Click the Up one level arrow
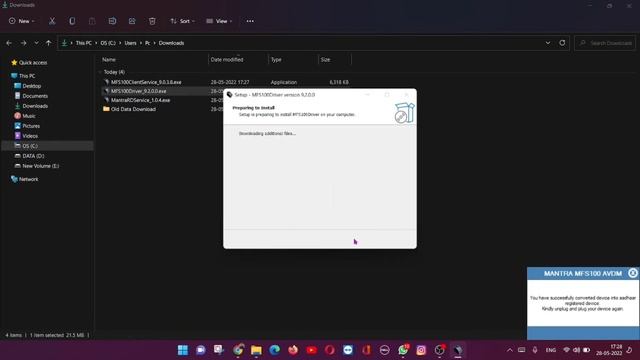The width and height of the screenshot is (640, 360). 49,43
